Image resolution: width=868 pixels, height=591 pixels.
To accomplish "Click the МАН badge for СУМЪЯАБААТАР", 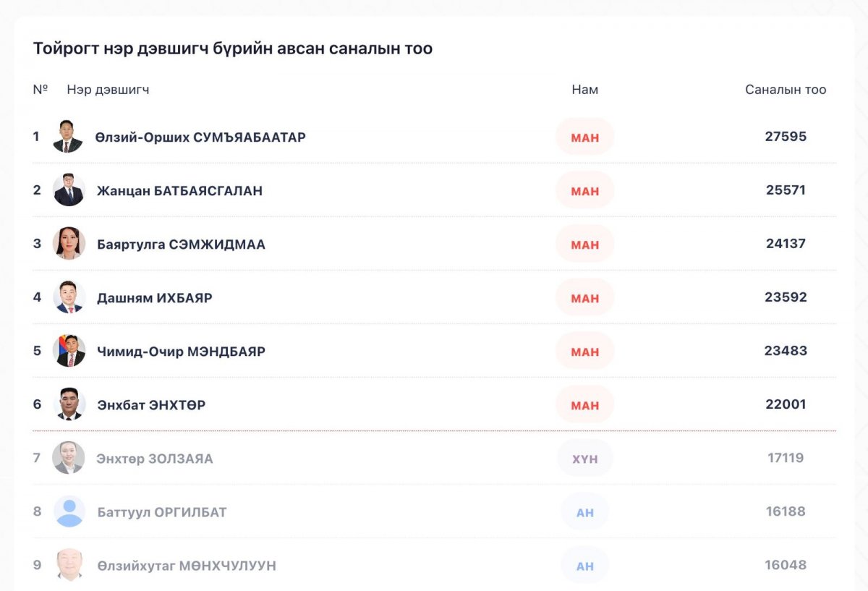I will [x=584, y=137].
